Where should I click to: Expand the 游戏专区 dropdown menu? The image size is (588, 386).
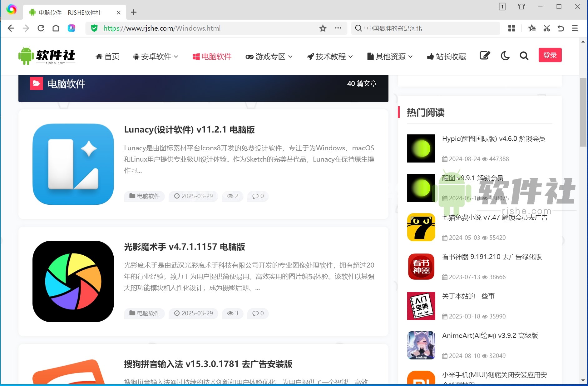click(269, 57)
